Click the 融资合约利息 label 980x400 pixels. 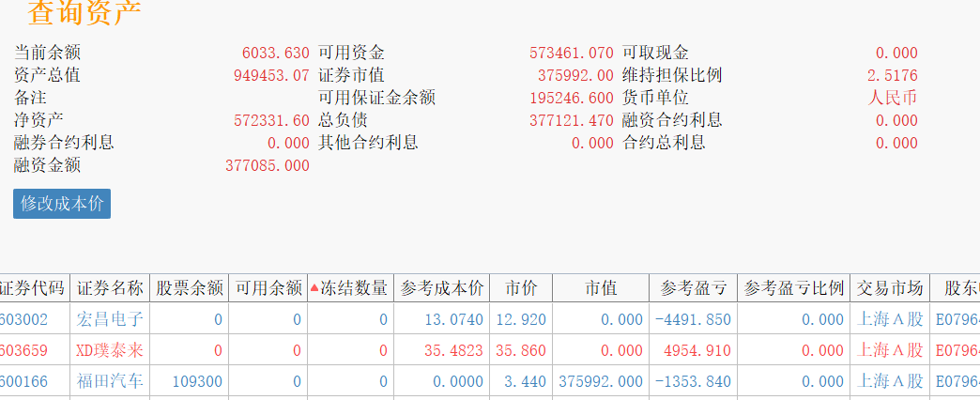pos(672,120)
